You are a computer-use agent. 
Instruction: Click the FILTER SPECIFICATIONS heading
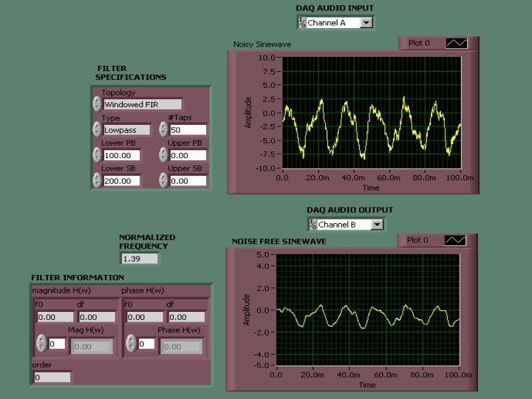point(131,72)
